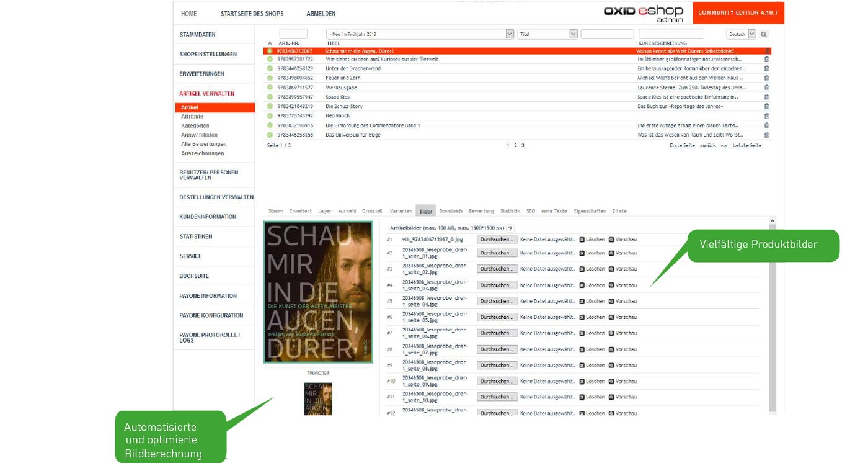The width and height of the screenshot is (868, 463).
Task: Expand Benutzer/Personen verwalten section
Action: coord(209,175)
